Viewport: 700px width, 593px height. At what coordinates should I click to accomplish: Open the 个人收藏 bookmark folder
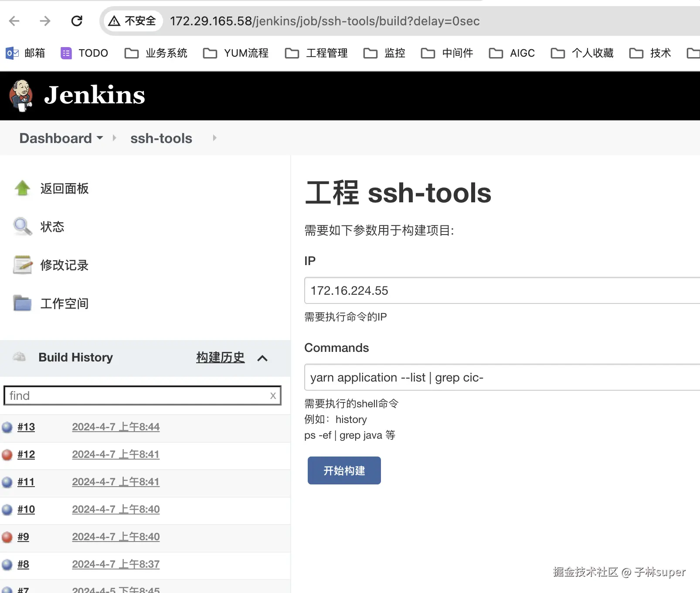point(582,53)
